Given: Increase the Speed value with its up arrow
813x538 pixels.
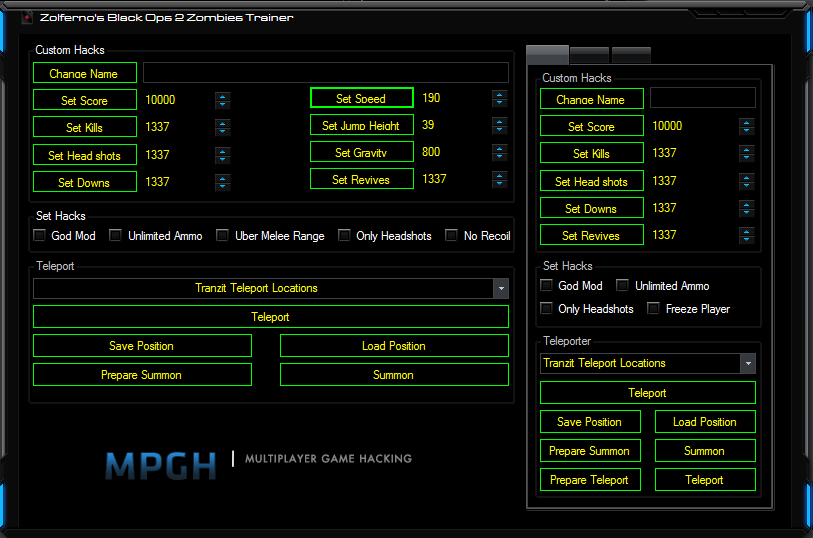Looking at the screenshot, I should pos(499,95).
